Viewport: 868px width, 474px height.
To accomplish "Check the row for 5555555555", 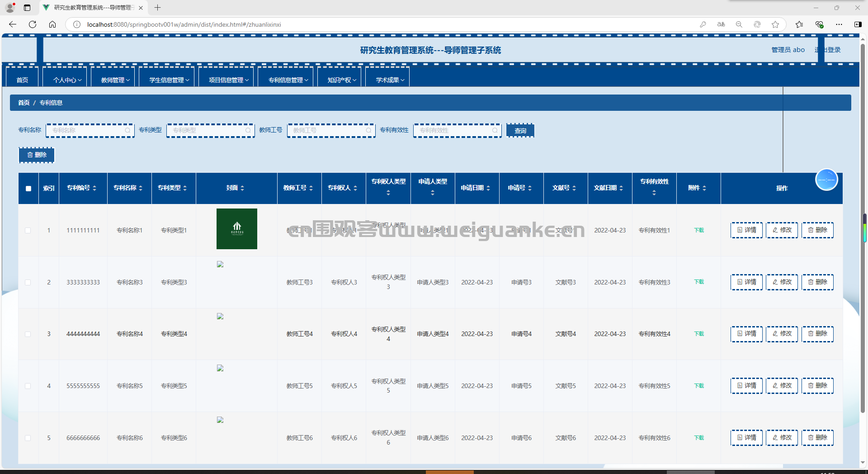I will 28,386.
